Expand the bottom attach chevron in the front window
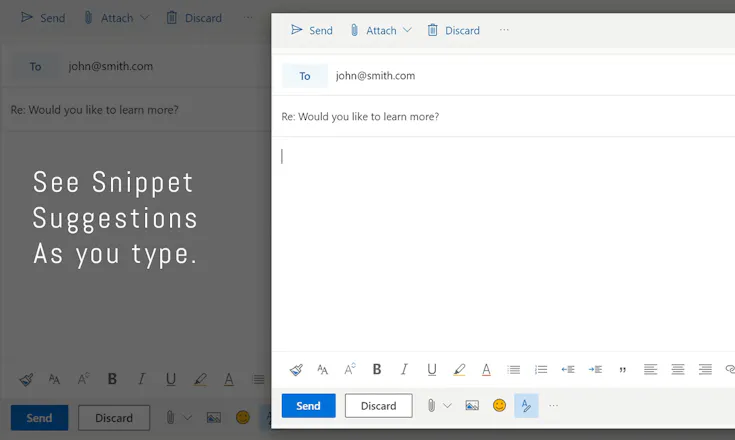Image resolution: width=735 pixels, height=440 pixels. tap(448, 406)
